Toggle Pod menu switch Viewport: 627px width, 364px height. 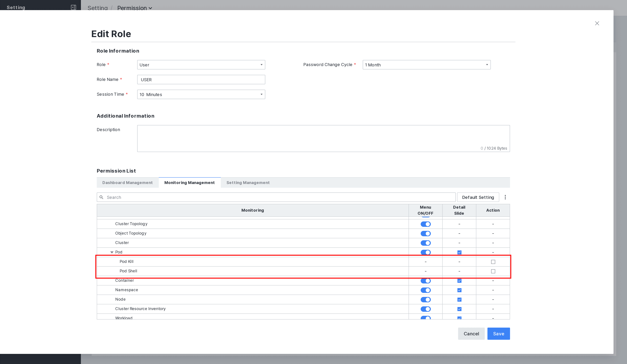click(426, 252)
